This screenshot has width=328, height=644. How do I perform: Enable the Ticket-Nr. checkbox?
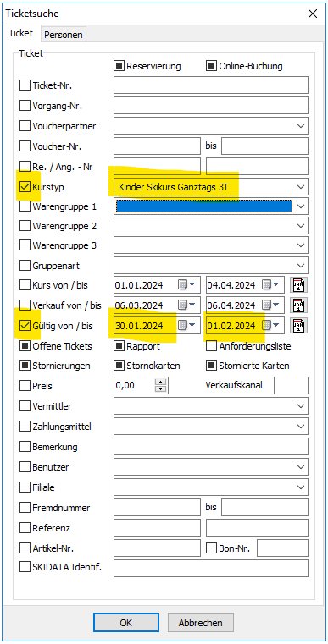(25, 85)
